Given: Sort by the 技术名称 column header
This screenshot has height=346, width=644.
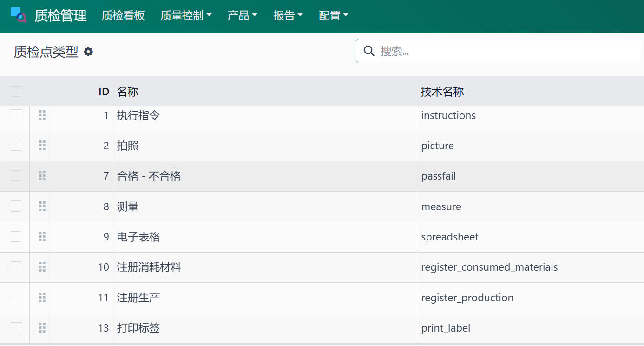Looking at the screenshot, I should pyautogui.click(x=442, y=92).
